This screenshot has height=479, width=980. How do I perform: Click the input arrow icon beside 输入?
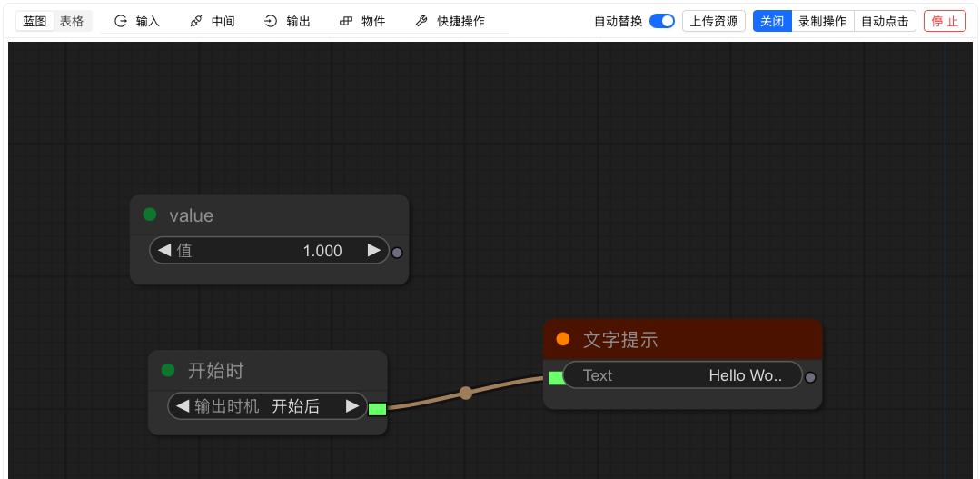[121, 21]
